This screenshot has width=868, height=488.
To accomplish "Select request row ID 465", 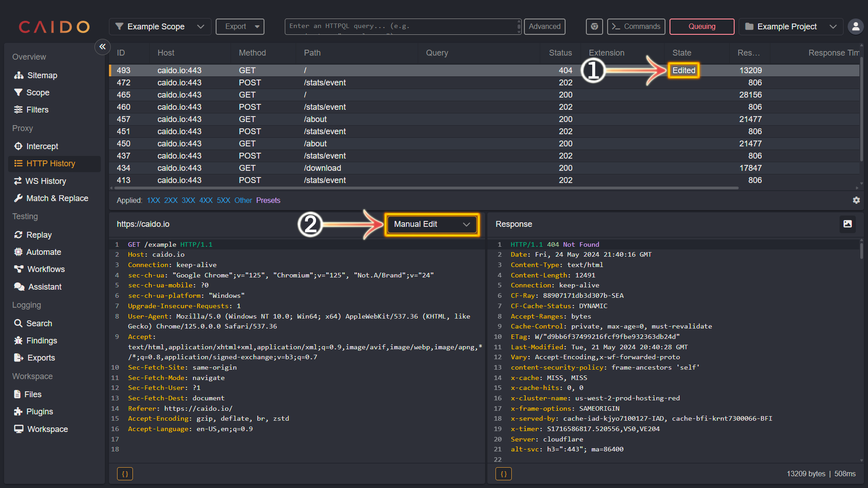I will point(484,95).
